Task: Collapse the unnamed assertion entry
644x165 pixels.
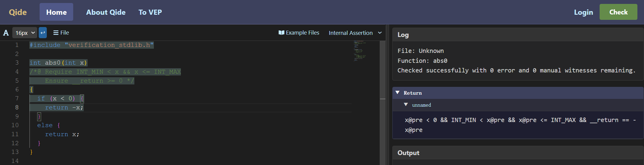Action: click(406, 105)
